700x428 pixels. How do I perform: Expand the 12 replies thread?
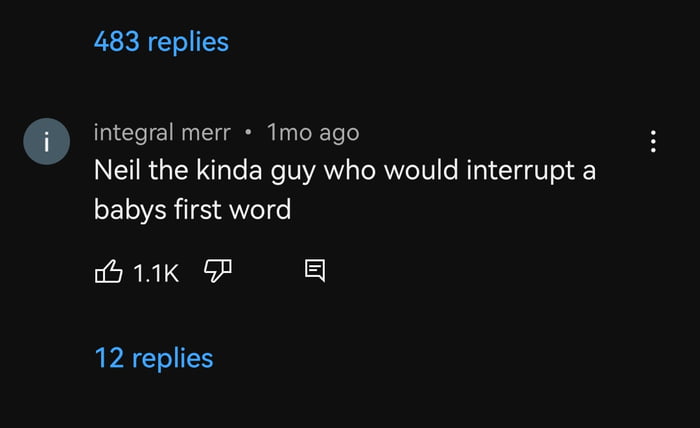tap(154, 358)
